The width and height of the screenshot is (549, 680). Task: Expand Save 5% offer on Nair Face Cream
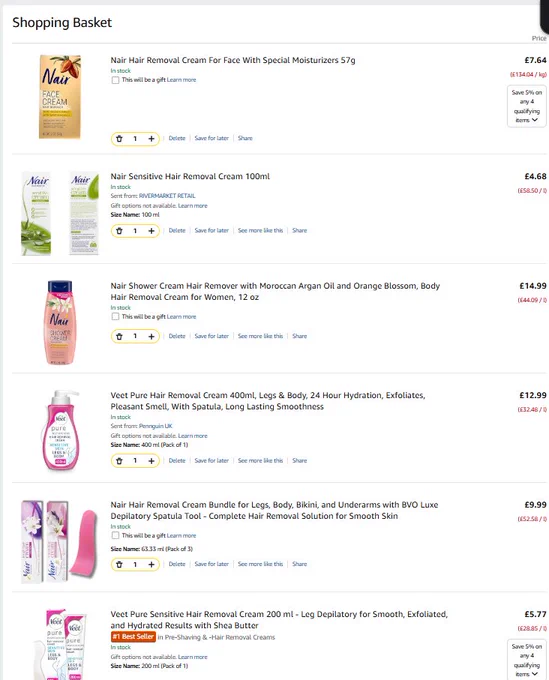point(527,106)
